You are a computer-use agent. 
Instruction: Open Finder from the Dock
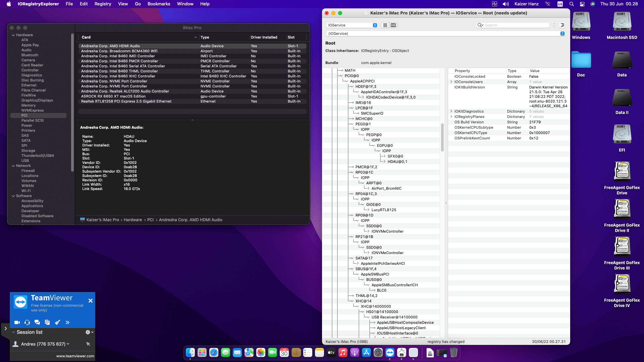point(190,353)
